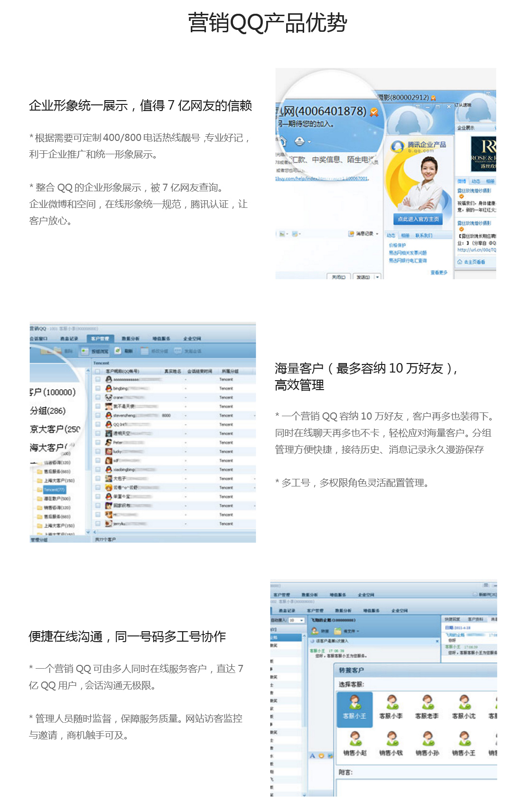
Task: Open the 联系我们 tab in company panel
Action: tap(424, 235)
